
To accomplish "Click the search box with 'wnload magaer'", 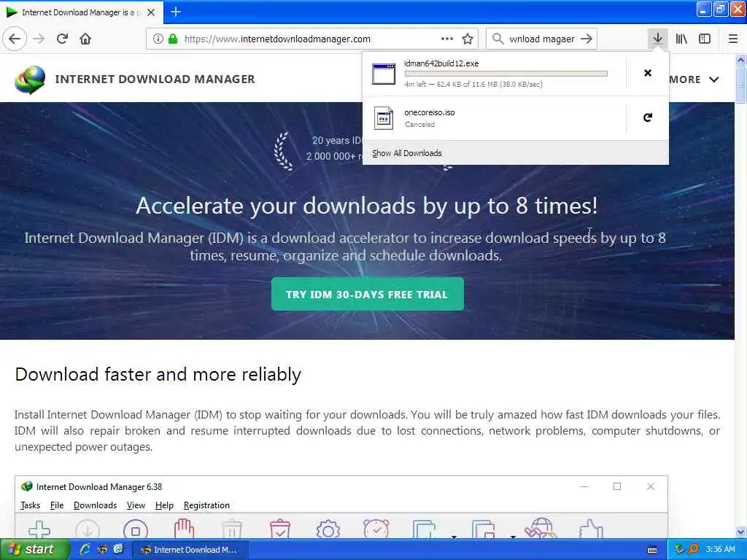I will tap(541, 39).
